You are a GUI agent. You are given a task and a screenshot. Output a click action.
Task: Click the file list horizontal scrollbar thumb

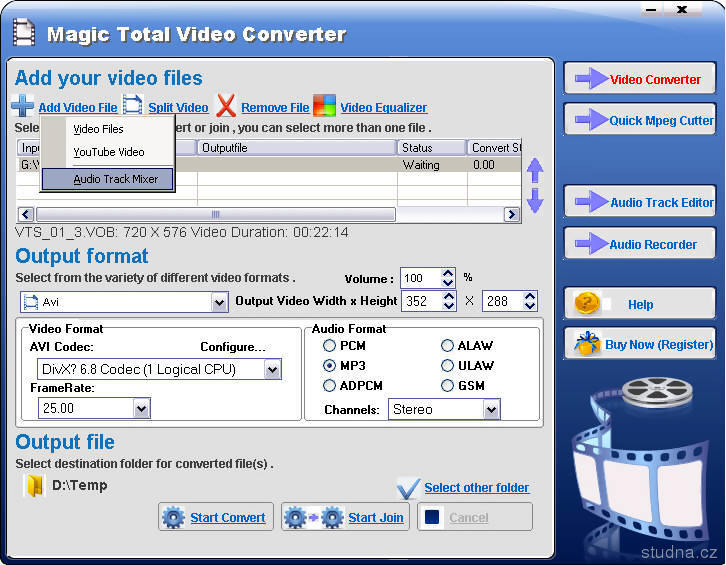[x=216, y=214]
